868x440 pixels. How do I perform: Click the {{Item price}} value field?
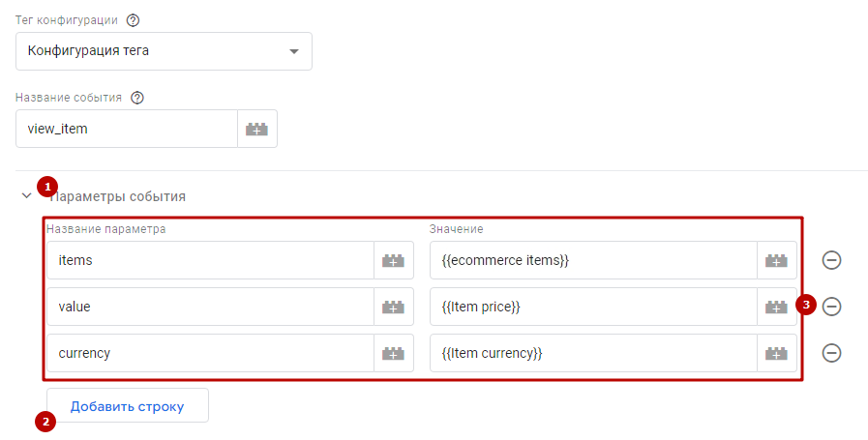coord(593,307)
